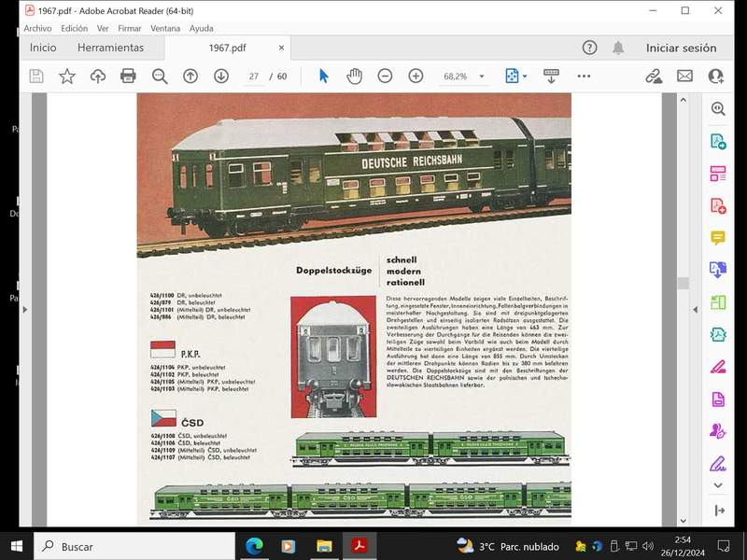Open the Redact tool in right pane
This screenshot has width=747, height=560.
(718, 367)
